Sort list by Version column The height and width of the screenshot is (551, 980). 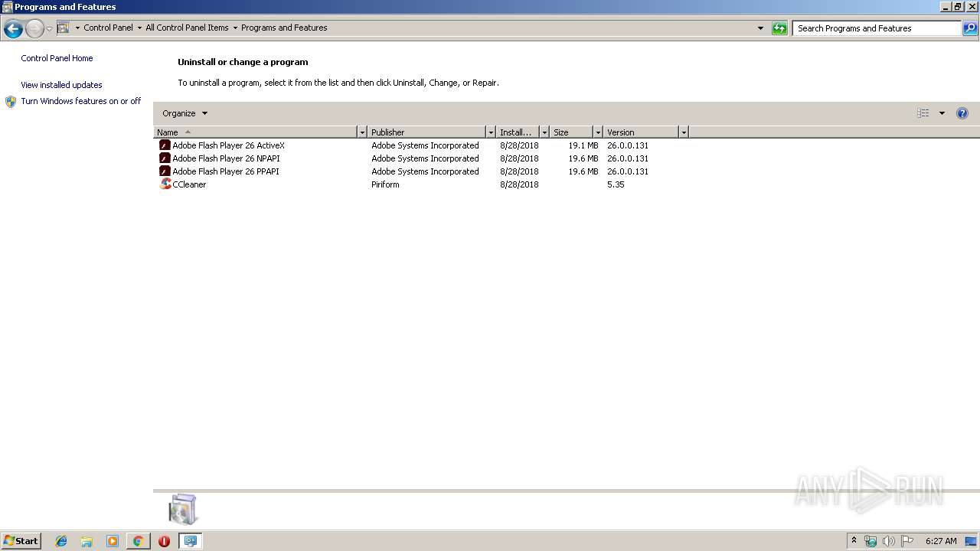pos(641,132)
